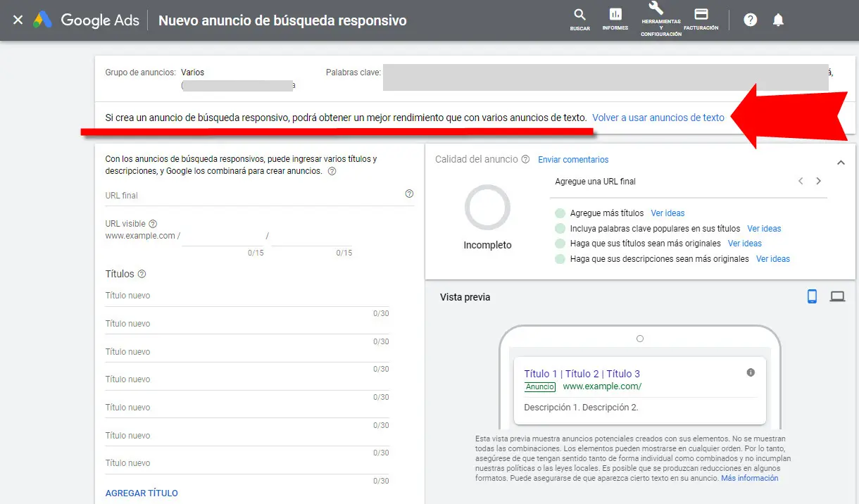Click Descripción 1. Descripción 2. preview text

[582, 408]
